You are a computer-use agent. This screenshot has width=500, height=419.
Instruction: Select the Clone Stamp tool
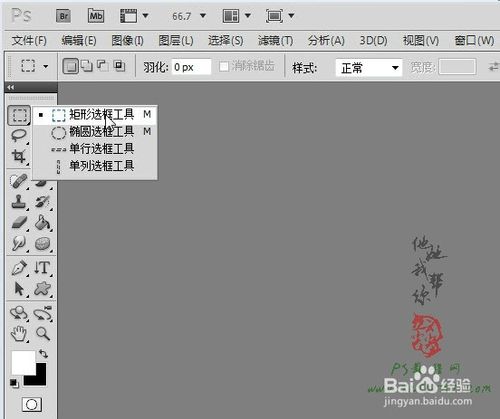19,202
